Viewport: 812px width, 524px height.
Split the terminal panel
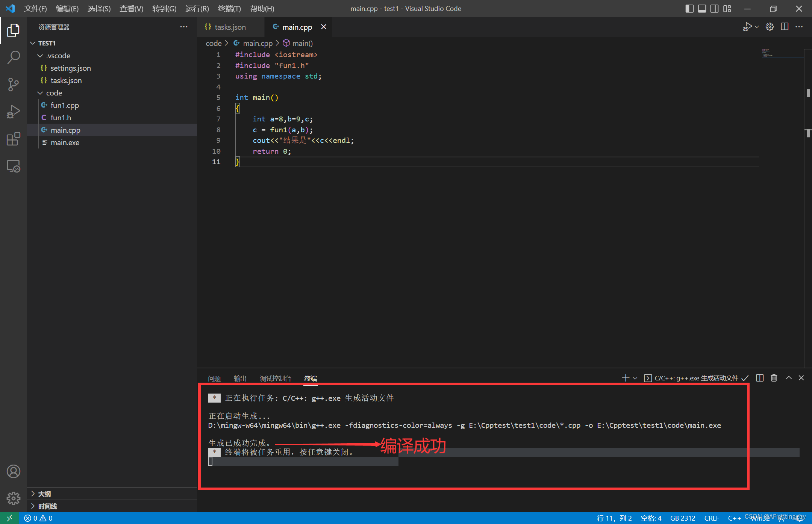pos(760,378)
